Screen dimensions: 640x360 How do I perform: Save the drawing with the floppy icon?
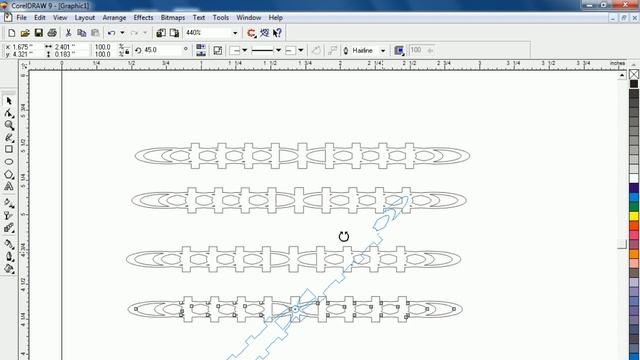[x=38, y=33]
